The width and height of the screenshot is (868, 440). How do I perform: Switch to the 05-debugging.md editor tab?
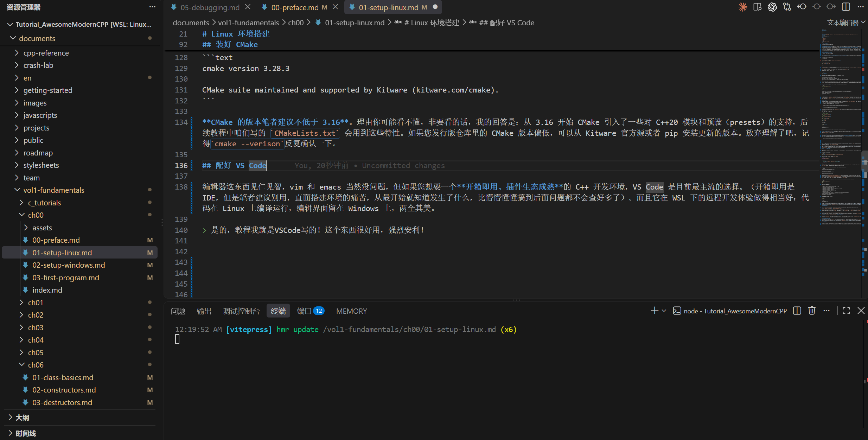pyautogui.click(x=210, y=7)
